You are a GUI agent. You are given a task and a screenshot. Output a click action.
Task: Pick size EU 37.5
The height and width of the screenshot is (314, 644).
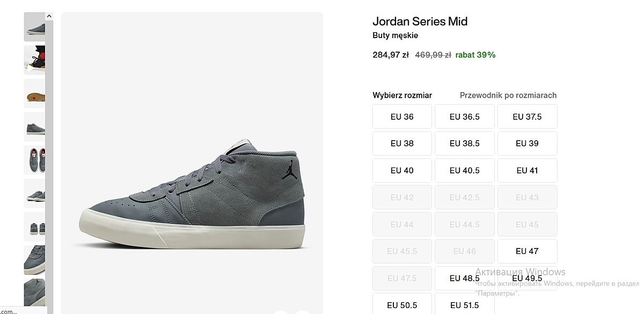click(527, 116)
